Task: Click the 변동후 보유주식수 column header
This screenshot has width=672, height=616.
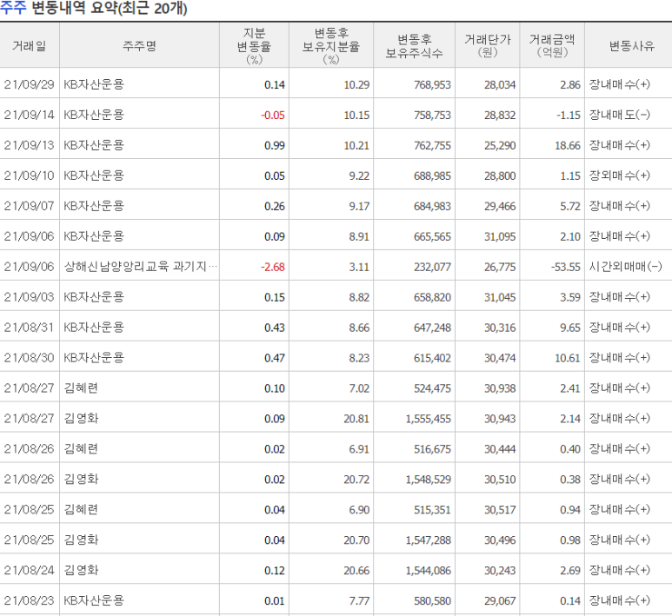Action: [x=414, y=46]
